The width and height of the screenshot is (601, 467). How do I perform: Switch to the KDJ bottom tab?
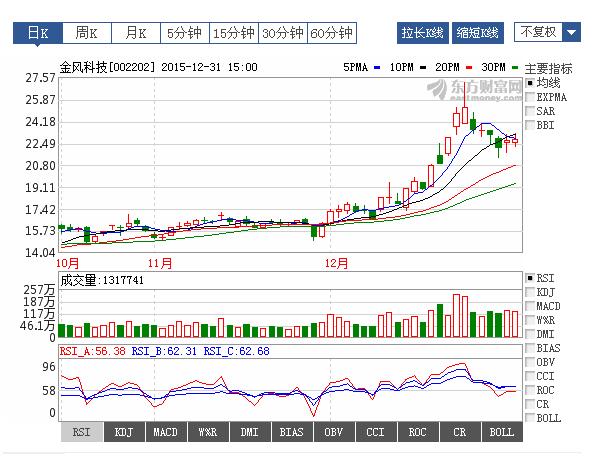coord(123,432)
